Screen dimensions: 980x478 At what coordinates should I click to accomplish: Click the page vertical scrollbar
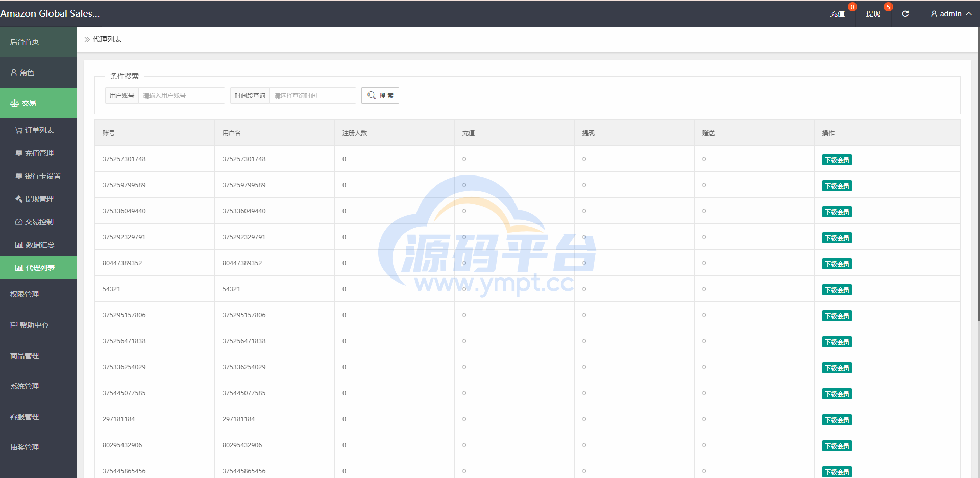tap(978, 173)
